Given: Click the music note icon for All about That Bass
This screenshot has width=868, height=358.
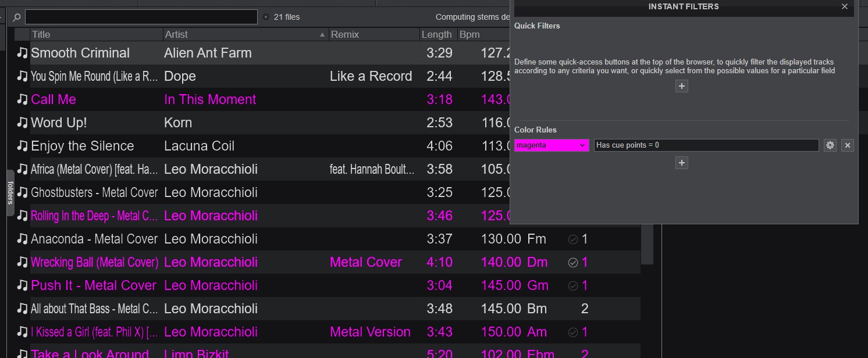Looking at the screenshot, I should pyautogui.click(x=22, y=309).
